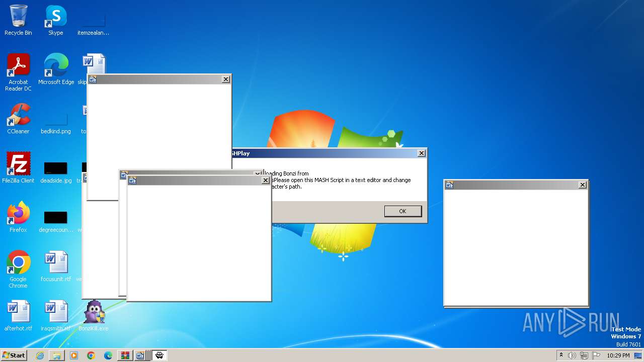Open FileZilla Client shortcut
Image resolution: width=644 pixels, height=362 pixels.
click(x=18, y=167)
